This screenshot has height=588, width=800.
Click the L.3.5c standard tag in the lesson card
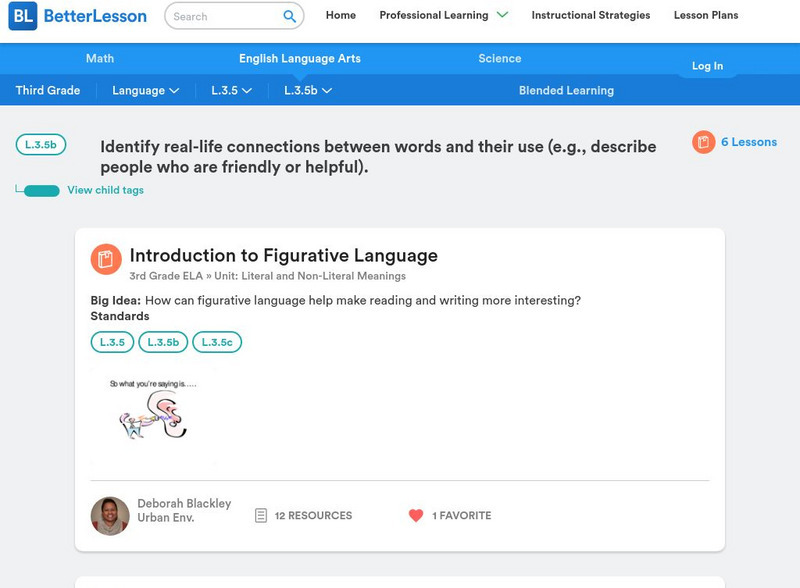tap(217, 342)
